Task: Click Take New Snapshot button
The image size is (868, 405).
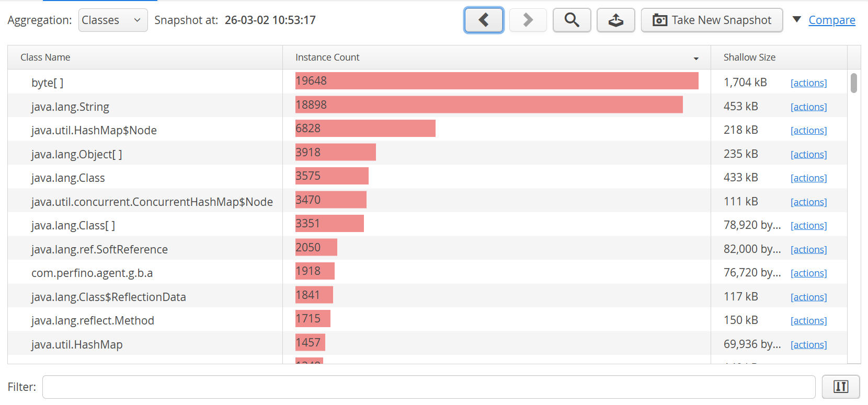Action: pos(711,20)
